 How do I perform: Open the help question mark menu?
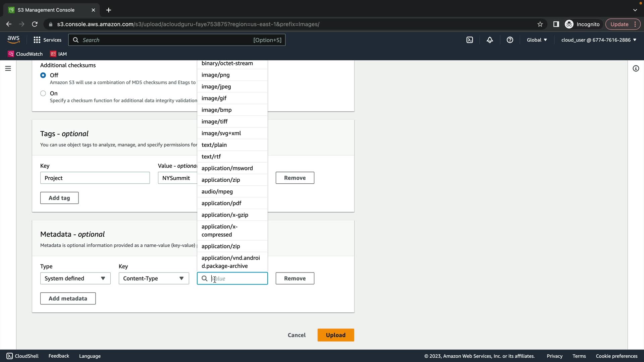(x=510, y=40)
